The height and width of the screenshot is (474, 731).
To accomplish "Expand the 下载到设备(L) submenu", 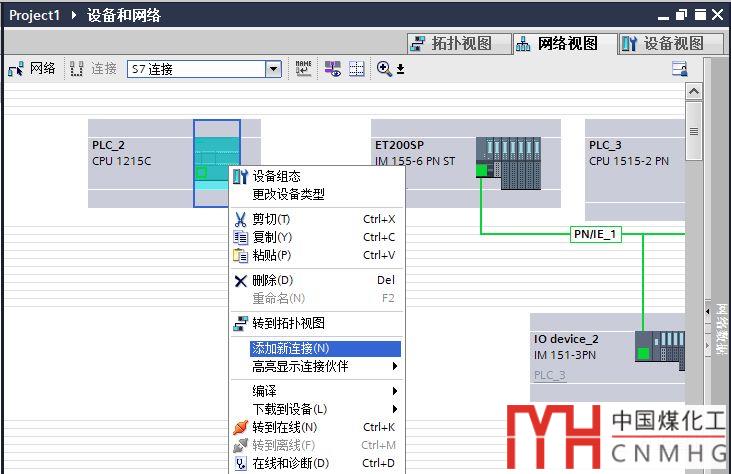I will (x=317, y=409).
